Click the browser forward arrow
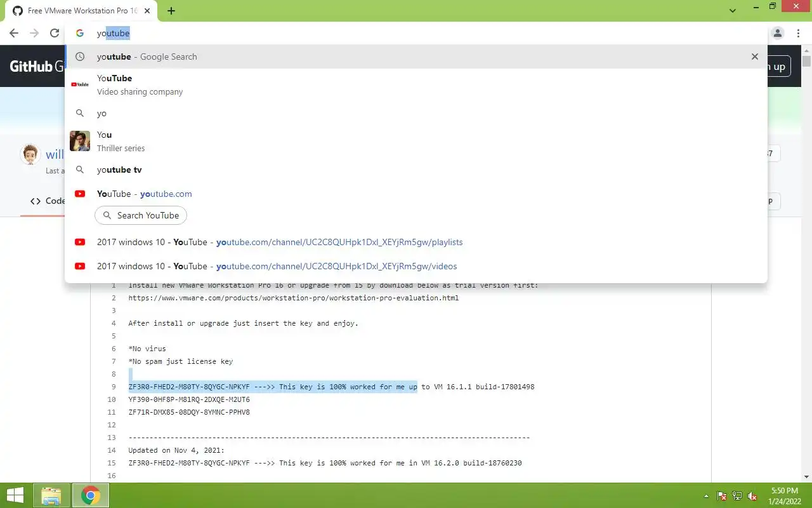The image size is (812, 508). point(34,33)
